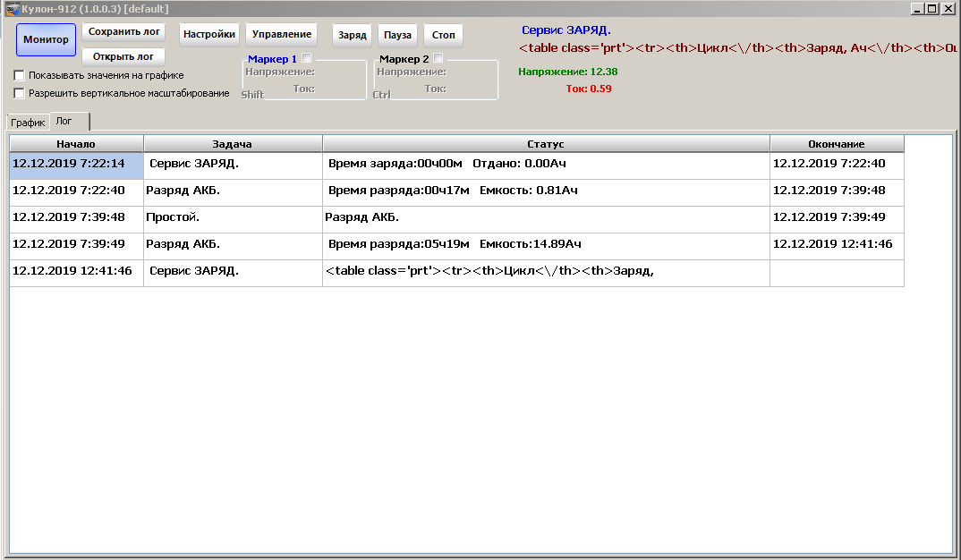Image resolution: width=961 pixels, height=560 pixels.
Task: Open the Управление control panel
Action: tap(282, 35)
